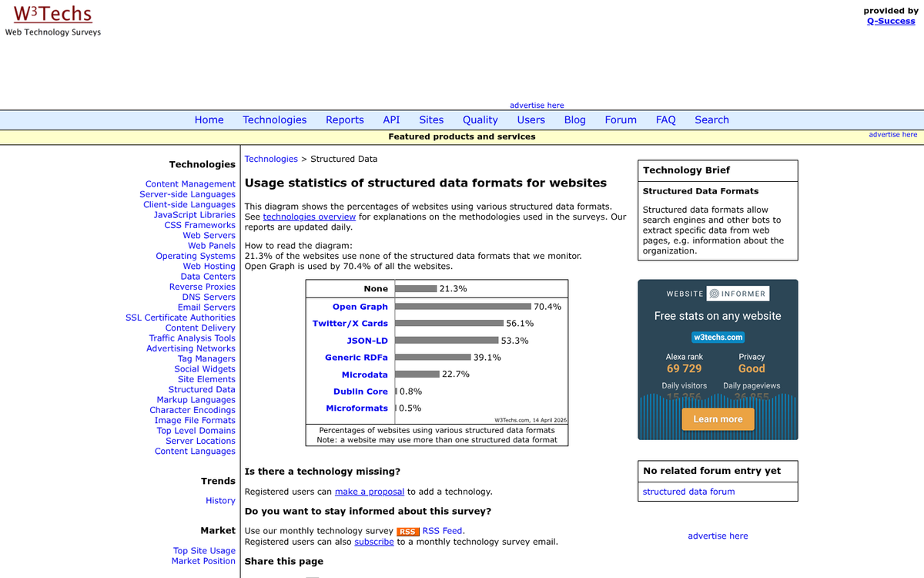This screenshot has width=924, height=578.
Task: Click History under Trends
Action: pyautogui.click(x=220, y=500)
